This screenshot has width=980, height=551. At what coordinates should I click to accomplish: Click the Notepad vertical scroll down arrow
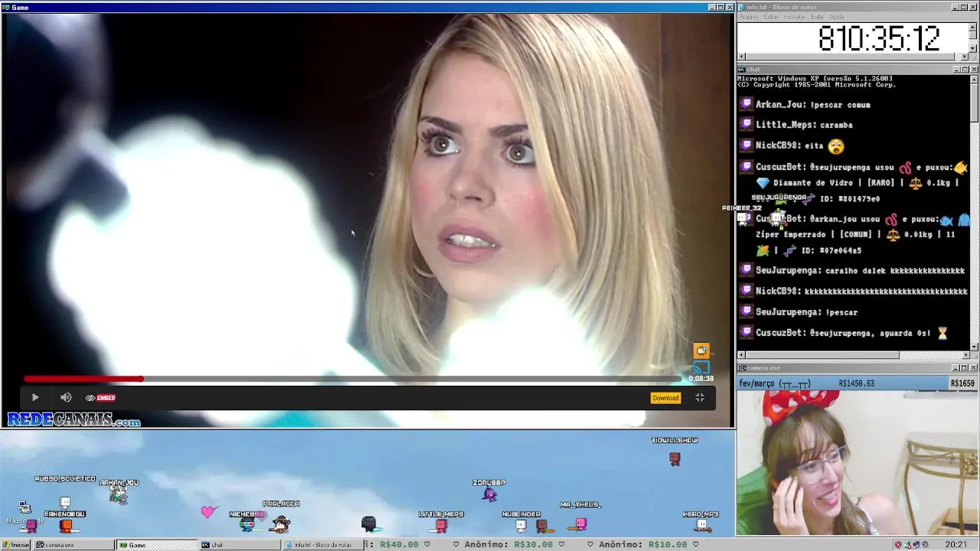click(x=973, y=48)
